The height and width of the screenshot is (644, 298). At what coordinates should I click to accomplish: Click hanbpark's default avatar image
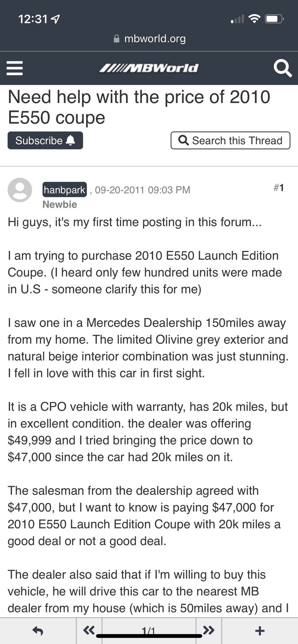(20, 190)
